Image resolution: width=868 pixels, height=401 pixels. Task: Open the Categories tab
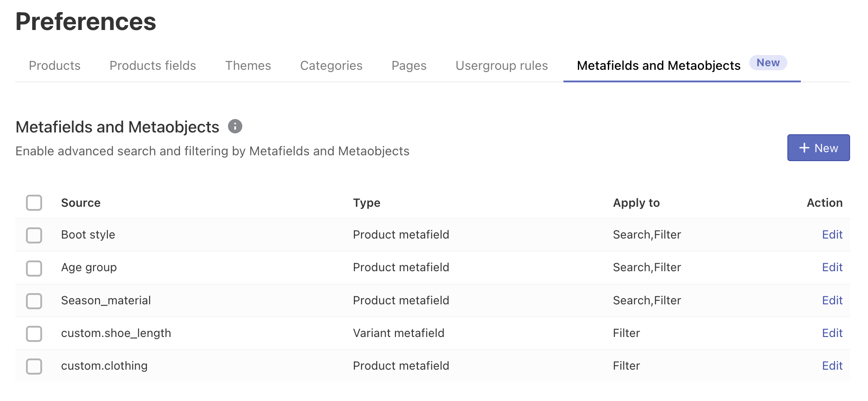pyautogui.click(x=331, y=66)
